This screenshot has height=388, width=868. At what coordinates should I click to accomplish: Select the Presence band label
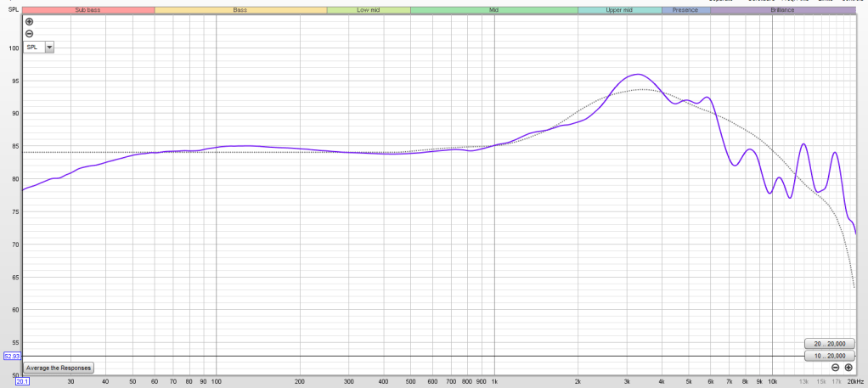pos(685,10)
